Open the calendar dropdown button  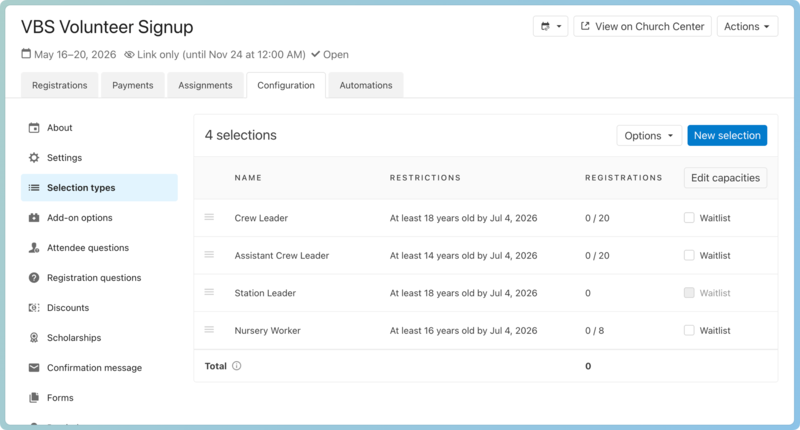(x=551, y=27)
